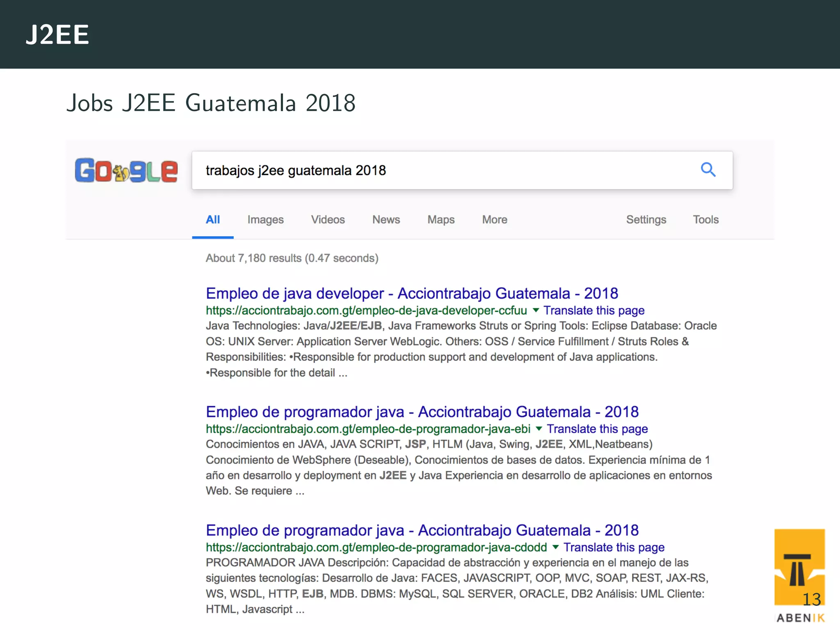Open the News results tab

point(386,219)
